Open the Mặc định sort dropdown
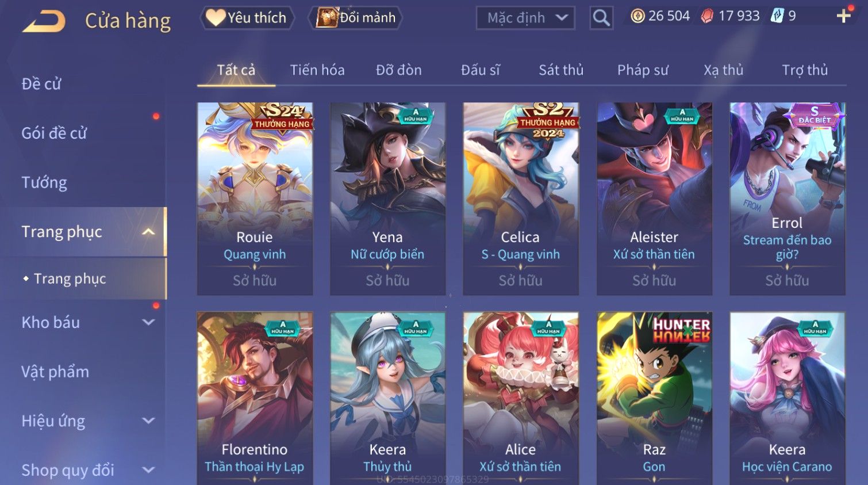This screenshot has height=485, width=868. pyautogui.click(x=525, y=18)
